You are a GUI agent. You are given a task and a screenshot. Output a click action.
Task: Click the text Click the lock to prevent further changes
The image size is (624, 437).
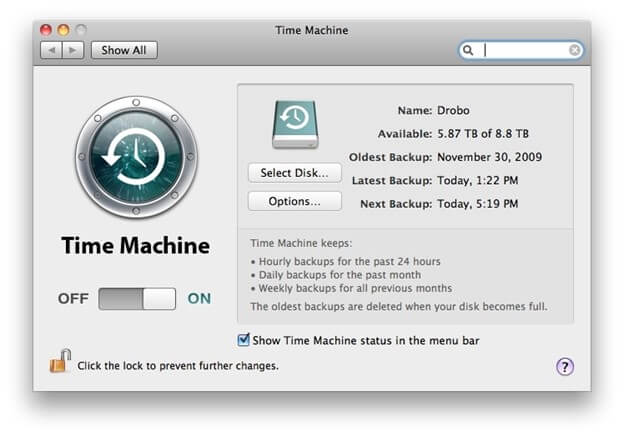coord(178,366)
